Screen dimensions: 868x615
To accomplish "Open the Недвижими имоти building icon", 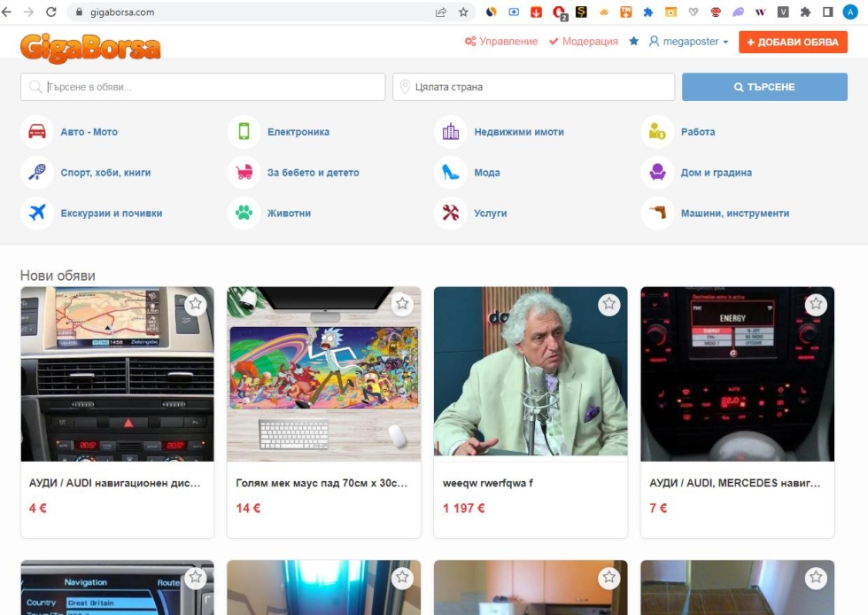I will point(451,132).
